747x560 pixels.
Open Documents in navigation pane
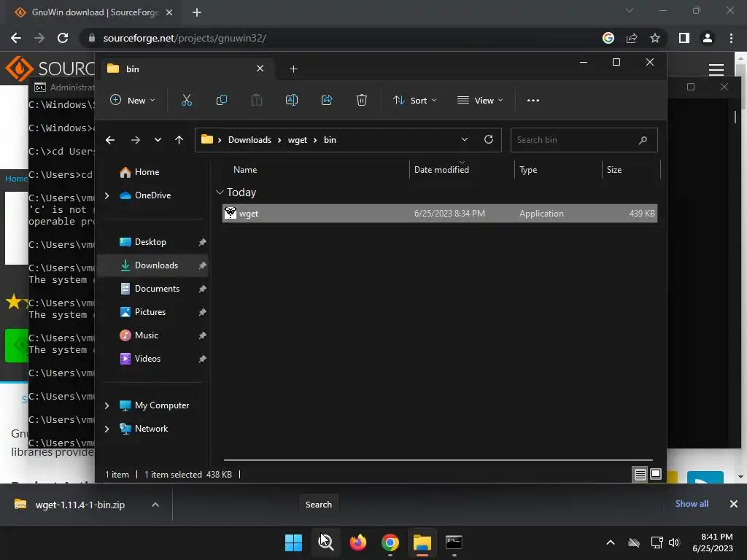click(x=152, y=289)
